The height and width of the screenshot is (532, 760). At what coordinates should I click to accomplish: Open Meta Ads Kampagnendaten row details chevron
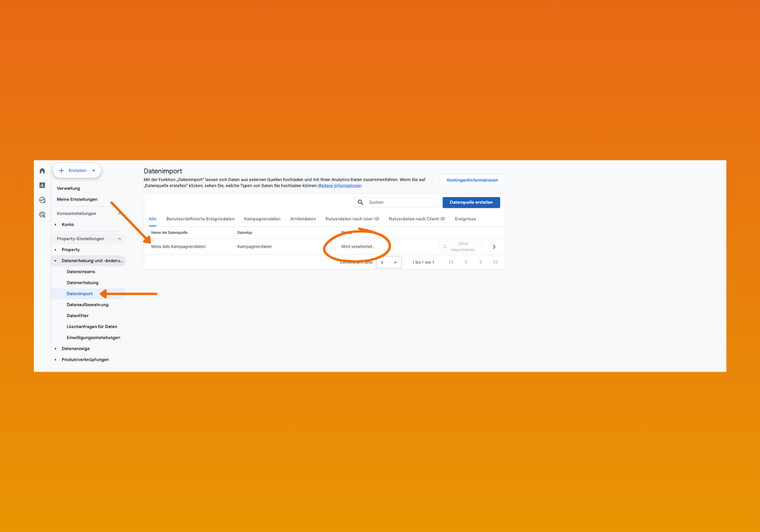click(494, 247)
